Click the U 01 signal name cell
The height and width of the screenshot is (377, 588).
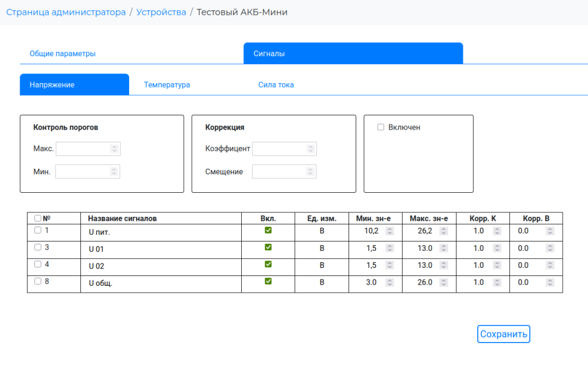(x=161, y=250)
